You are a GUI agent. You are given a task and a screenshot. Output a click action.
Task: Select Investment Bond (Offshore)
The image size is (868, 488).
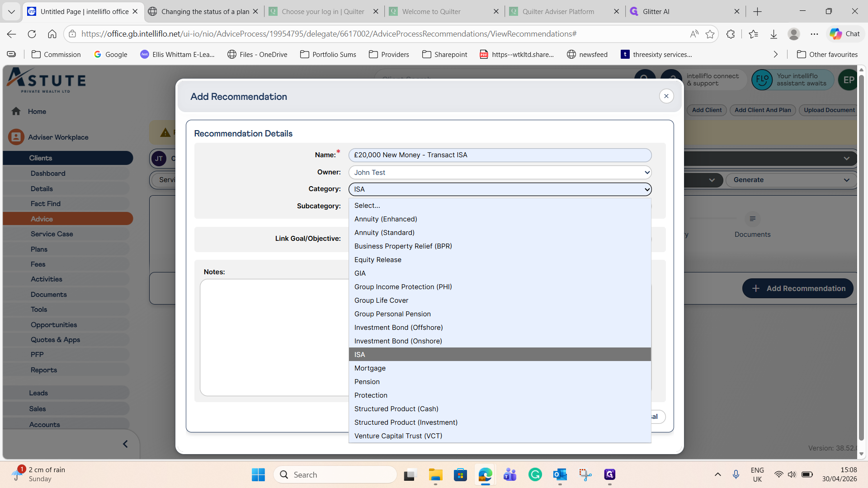point(500,327)
